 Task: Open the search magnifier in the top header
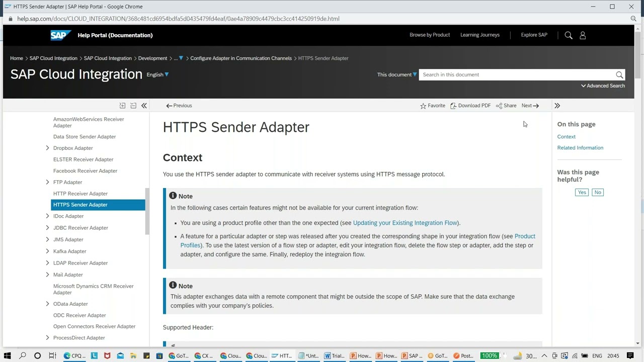569,35
